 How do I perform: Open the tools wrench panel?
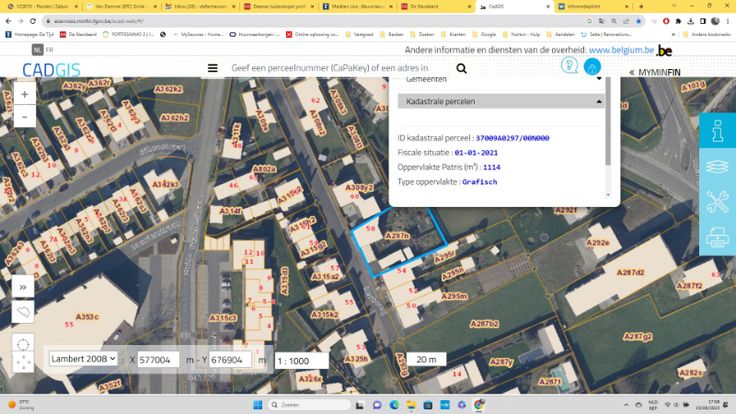tap(717, 202)
